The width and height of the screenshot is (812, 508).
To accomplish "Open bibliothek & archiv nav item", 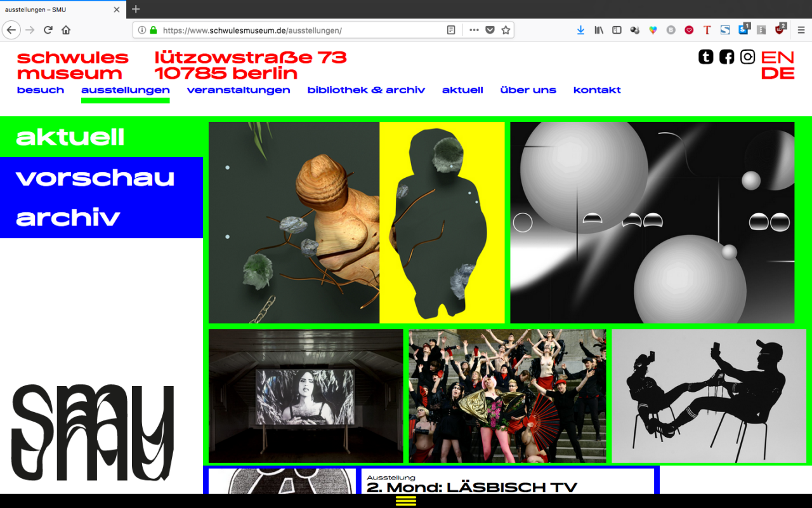I will [x=366, y=90].
